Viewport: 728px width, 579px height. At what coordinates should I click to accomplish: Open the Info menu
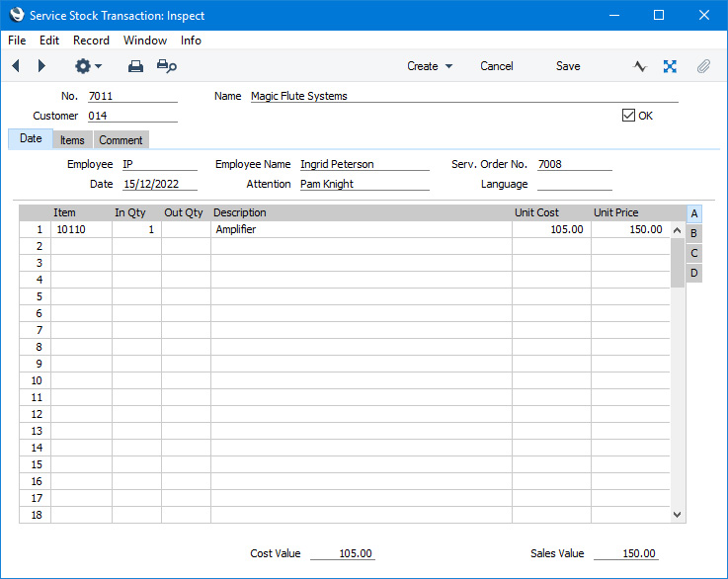191,41
